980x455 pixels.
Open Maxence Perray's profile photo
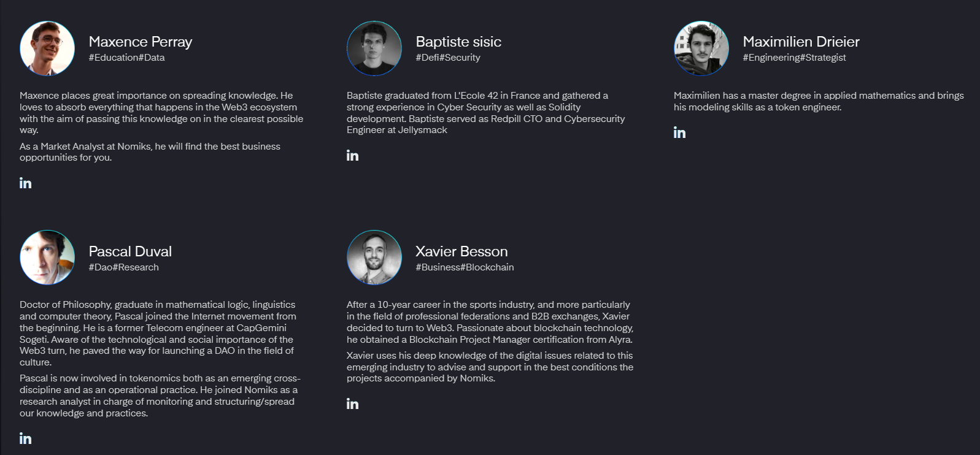pyautogui.click(x=47, y=48)
